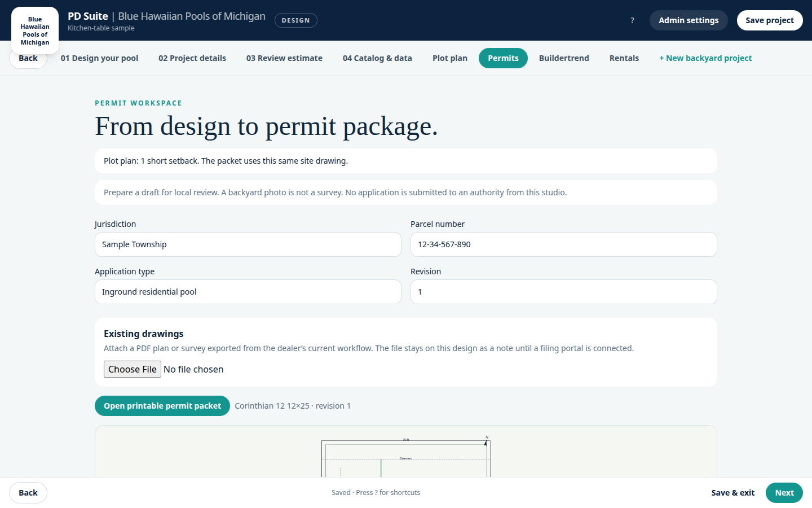Open the Plot plan tab
The image size is (812, 508).
coord(450,58)
